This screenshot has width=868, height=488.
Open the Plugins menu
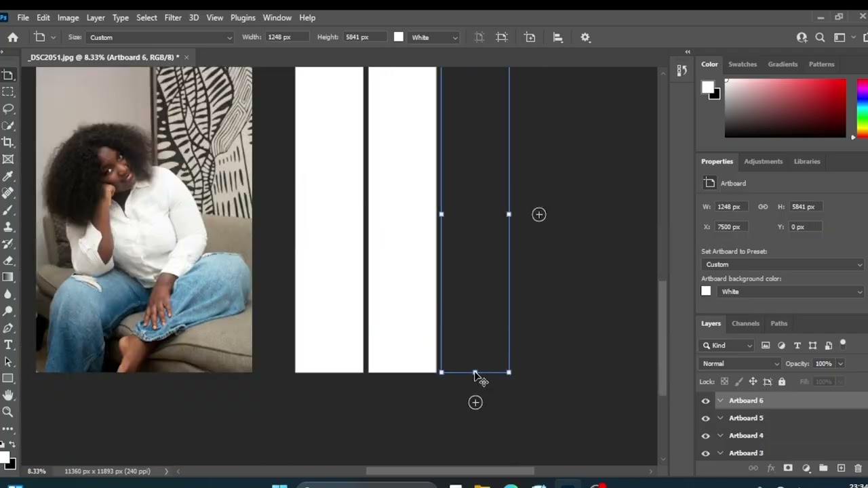tap(243, 18)
